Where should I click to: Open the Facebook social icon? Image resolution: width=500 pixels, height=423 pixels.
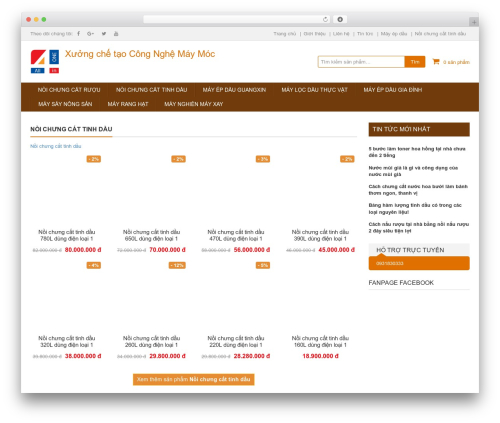click(79, 34)
